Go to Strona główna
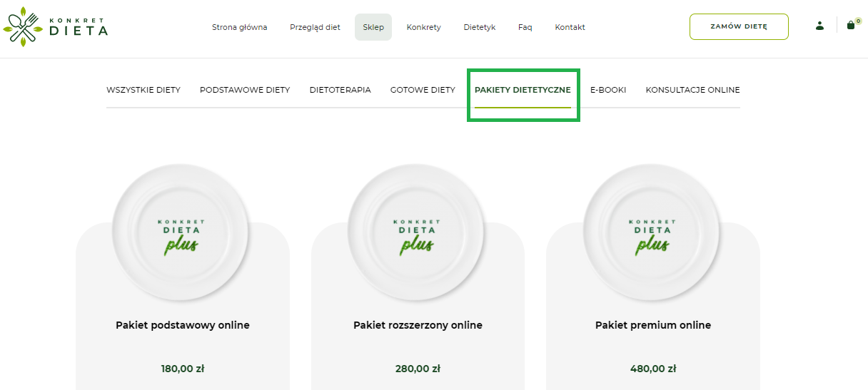868x390 pixels. coord(239,27)
